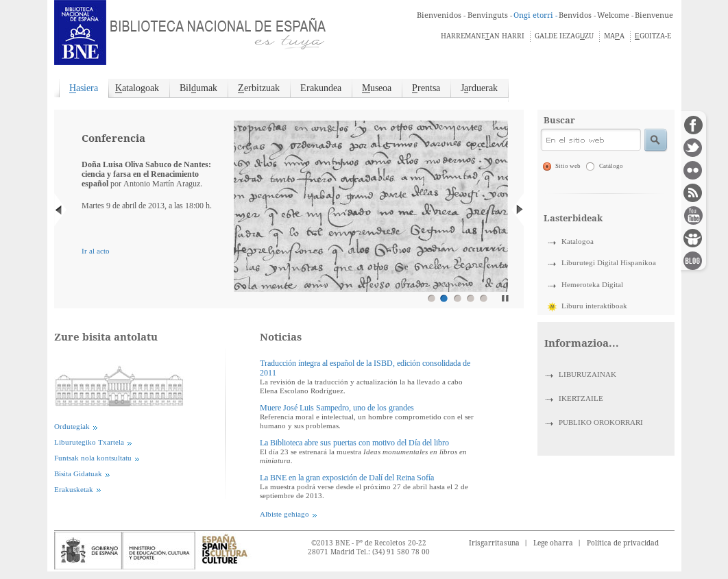Go to the first carousel slide dot
Image resolution: width=728 pixels, height=579 pixels.
click(431, 298)
